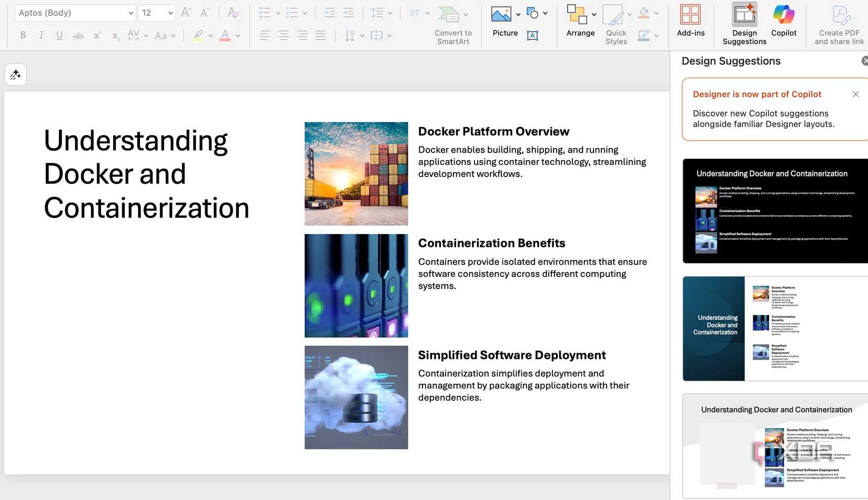Click the red font color swatch
868x500 pixels.
tap(225, 35)
